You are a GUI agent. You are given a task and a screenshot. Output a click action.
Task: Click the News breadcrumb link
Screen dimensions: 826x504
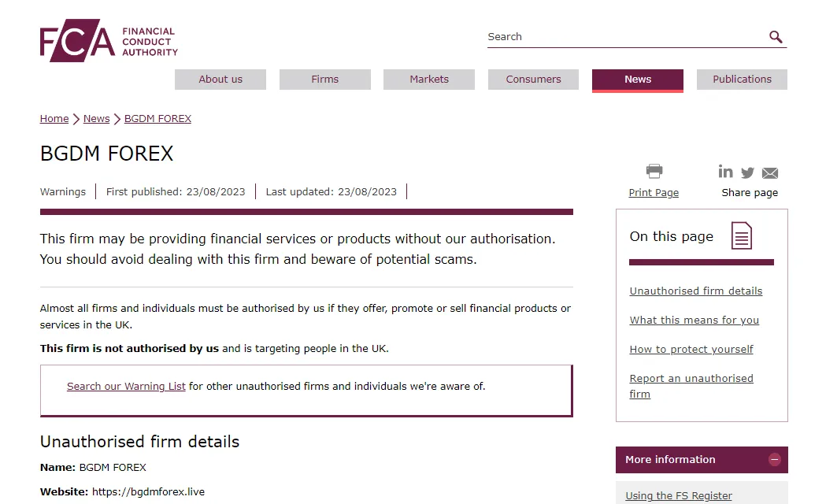[96, 118]
